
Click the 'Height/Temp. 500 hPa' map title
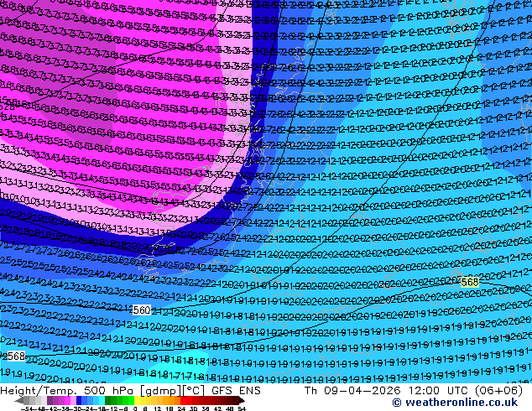(68, 390)
